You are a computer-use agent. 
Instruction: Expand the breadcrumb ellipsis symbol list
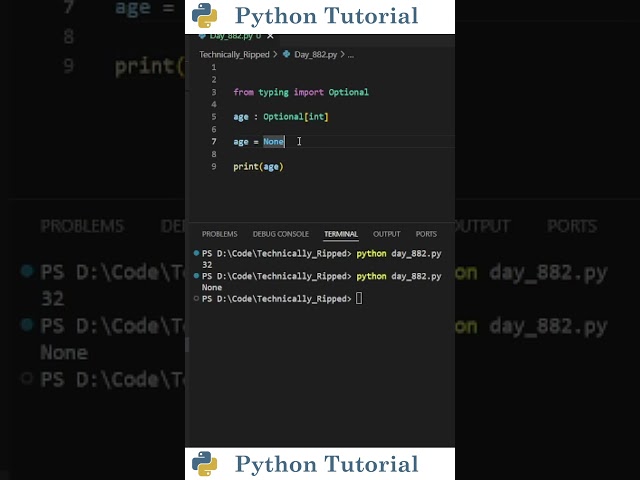[351, 55]
